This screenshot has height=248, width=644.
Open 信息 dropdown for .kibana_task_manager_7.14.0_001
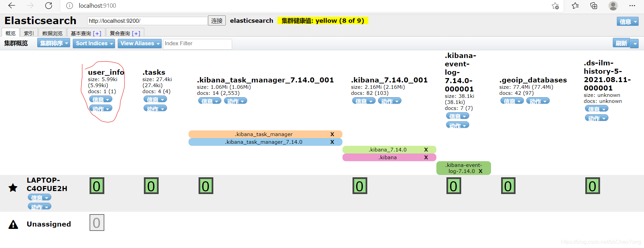(x=210, y=101)
